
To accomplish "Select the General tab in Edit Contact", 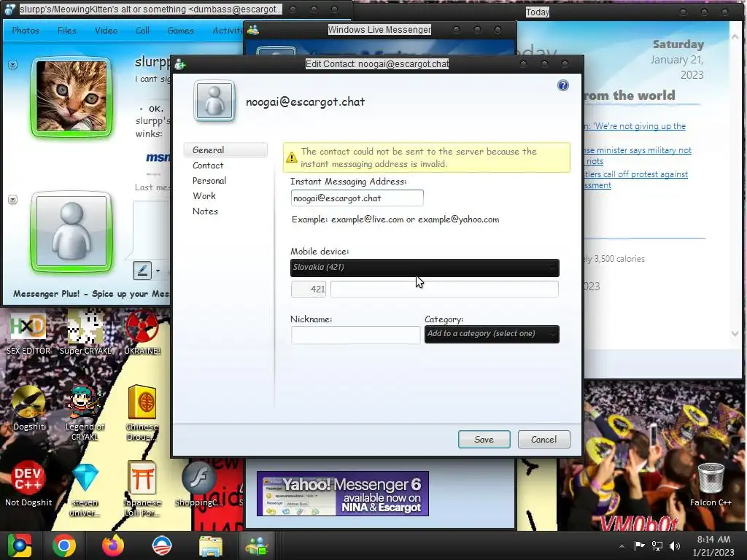I will click(x=225, y=150).
